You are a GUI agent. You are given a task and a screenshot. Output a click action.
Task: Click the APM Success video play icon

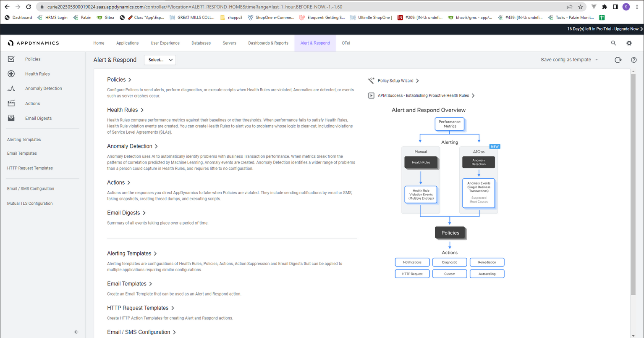tap(371, 95)
